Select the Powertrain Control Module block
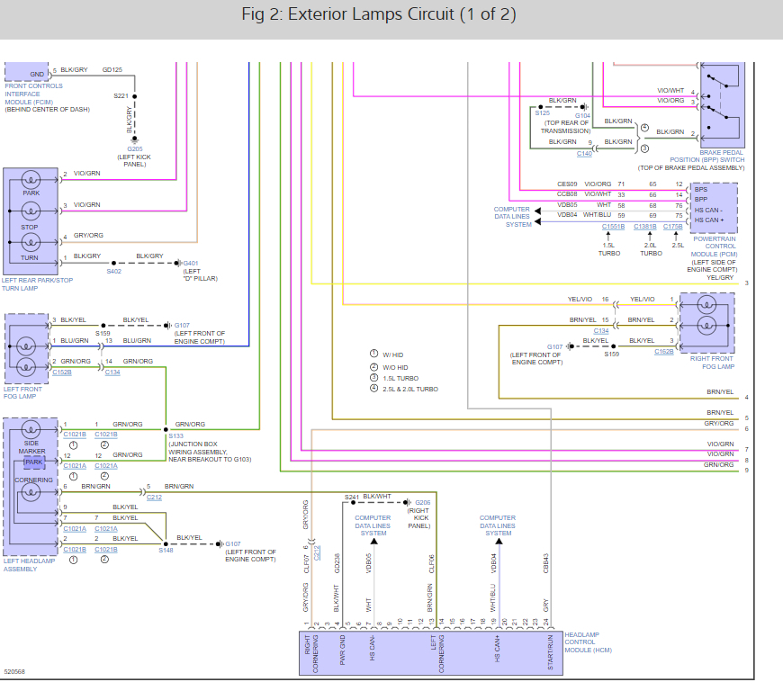Viewport: 783px width, 700px height. (x=714, y=208)
